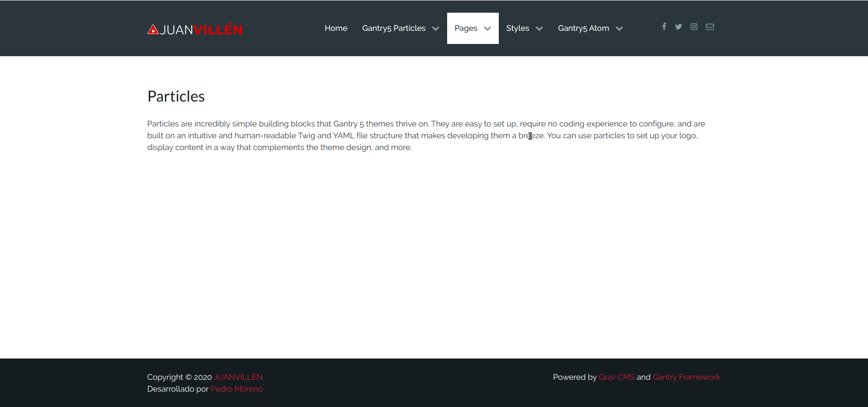Open the Facebook social icon
The image size is (868, 407).
point(664,27)
